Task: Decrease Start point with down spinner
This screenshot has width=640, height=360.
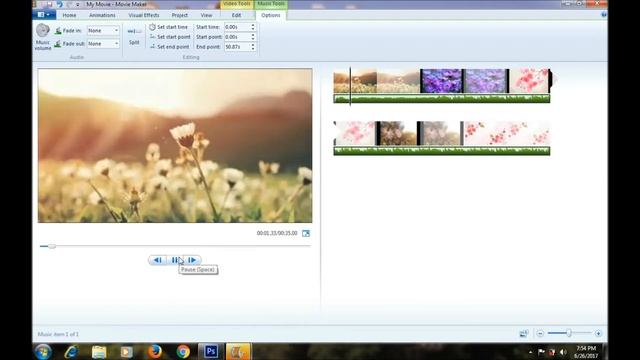Action: (x=253, y=39)
